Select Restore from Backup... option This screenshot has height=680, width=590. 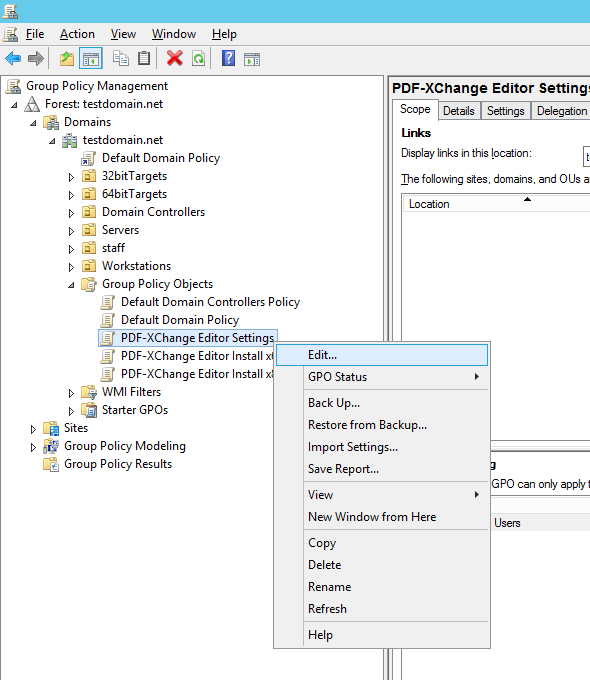click(x=382, y=425)
